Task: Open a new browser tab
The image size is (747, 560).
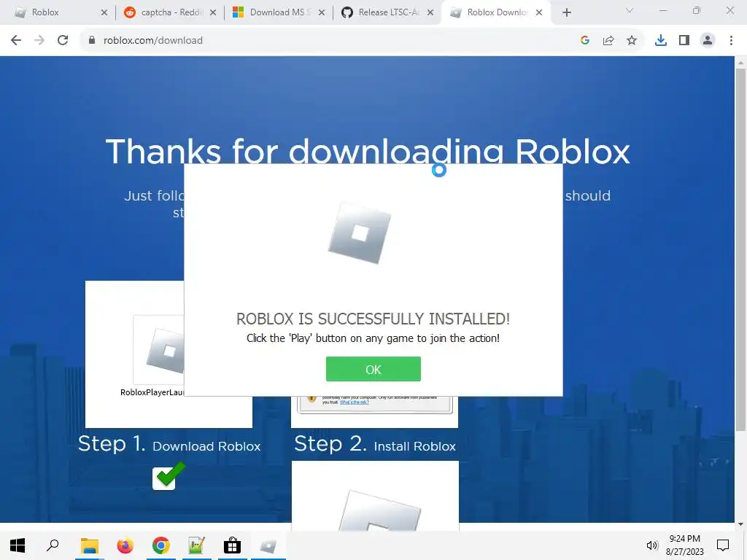Action: coord(566,12)
